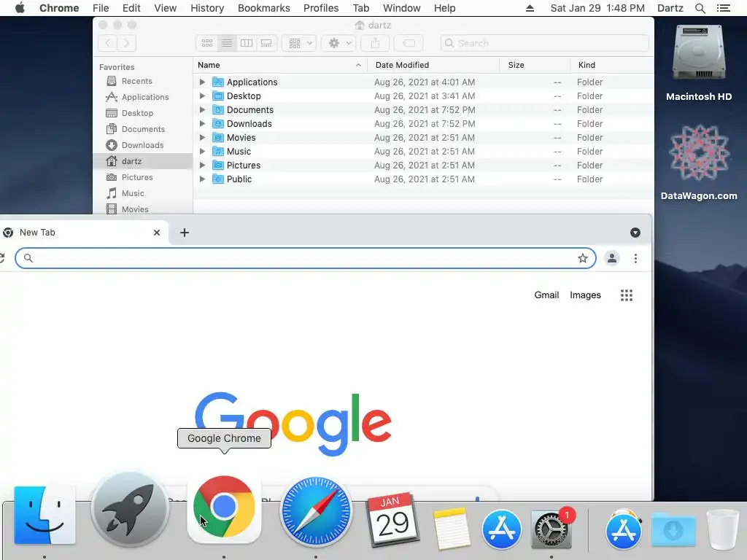Image resolution: width=747 pixels, height=560 pixels.
Task: Sort Finder list by Name column
Action: (x=280, y=65)
